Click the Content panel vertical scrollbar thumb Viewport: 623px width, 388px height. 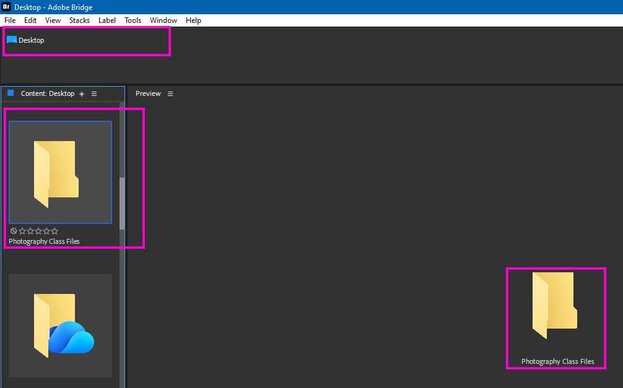coord(122,203)
